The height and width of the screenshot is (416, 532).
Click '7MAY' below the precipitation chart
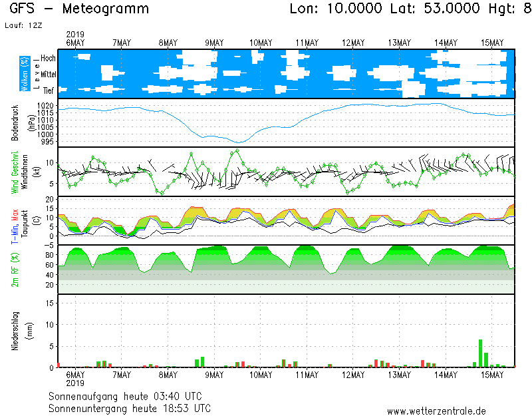pos(122,375)
